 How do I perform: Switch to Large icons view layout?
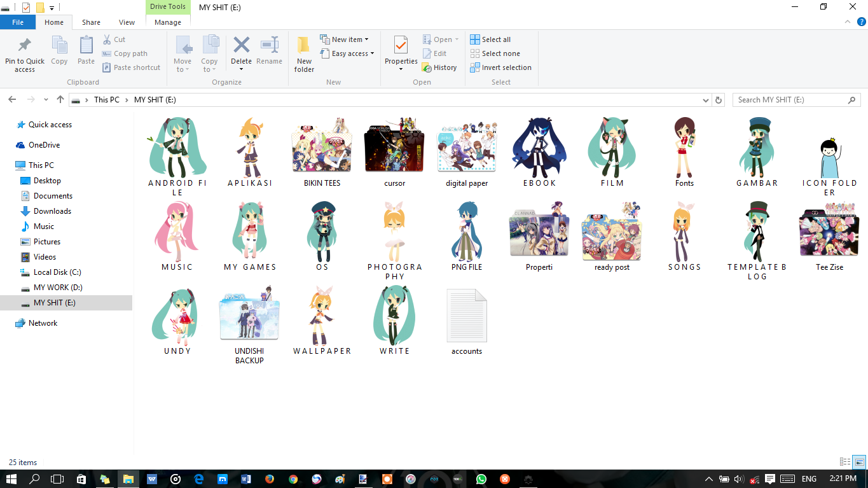[x=859, y=462]
